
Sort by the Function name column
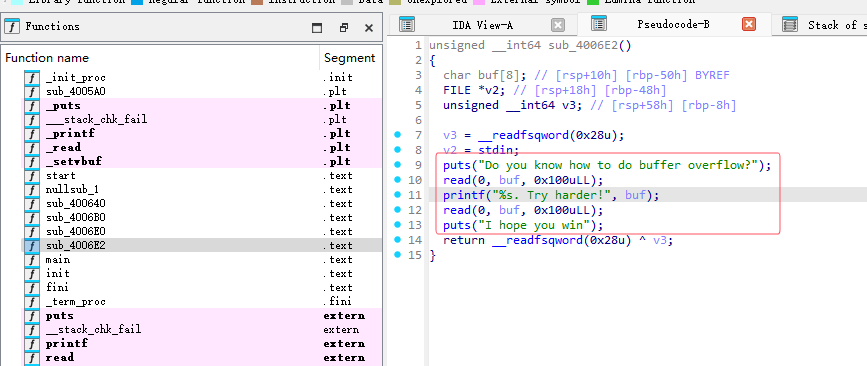point(161,58)
